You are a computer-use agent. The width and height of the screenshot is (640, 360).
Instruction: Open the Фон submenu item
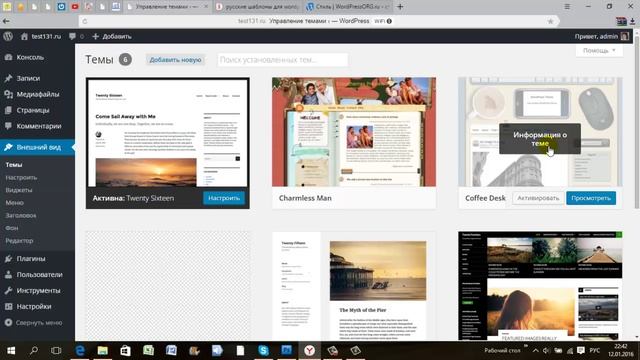pos(11,228)
